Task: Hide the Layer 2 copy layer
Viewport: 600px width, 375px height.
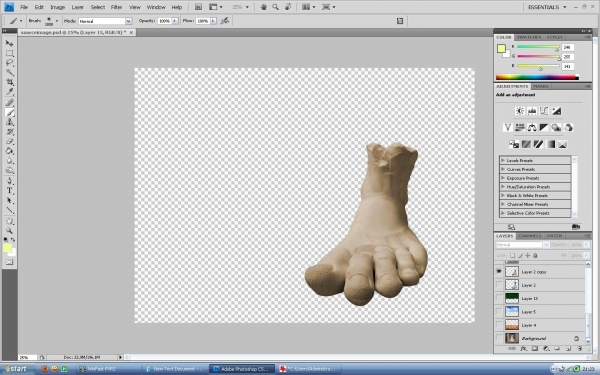Action: tap(499, 272)
